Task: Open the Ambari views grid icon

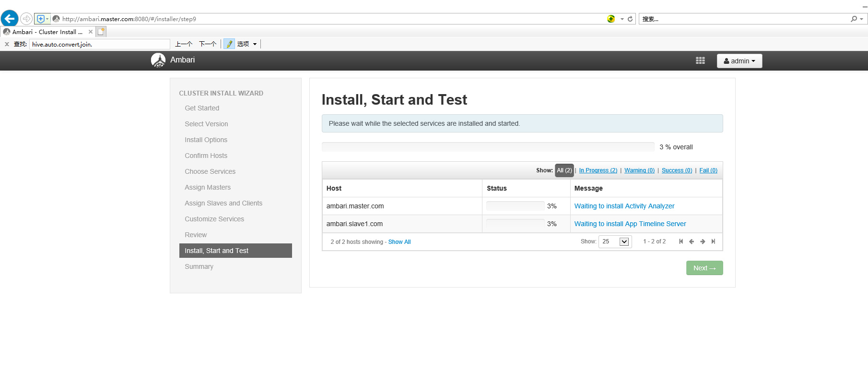Action: click(700, 60)
